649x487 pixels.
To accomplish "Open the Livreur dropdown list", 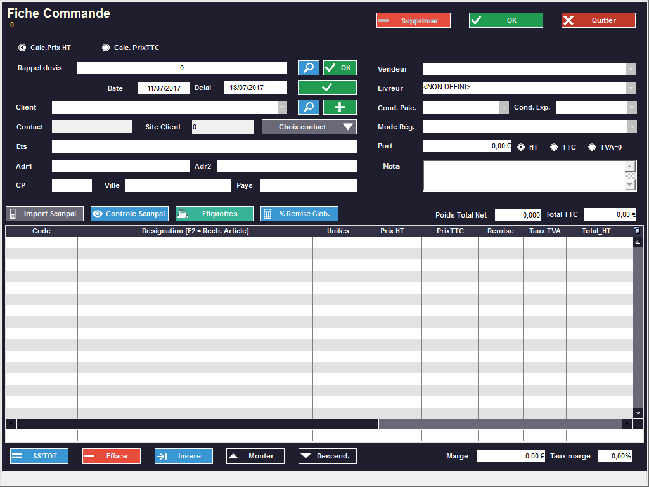I will (631, 88).
